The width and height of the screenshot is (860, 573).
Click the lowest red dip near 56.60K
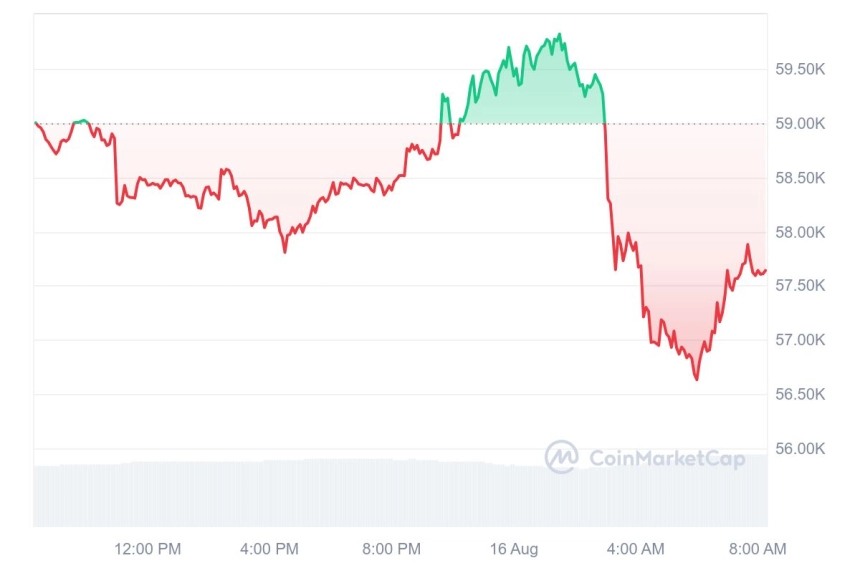click(697, 379)
